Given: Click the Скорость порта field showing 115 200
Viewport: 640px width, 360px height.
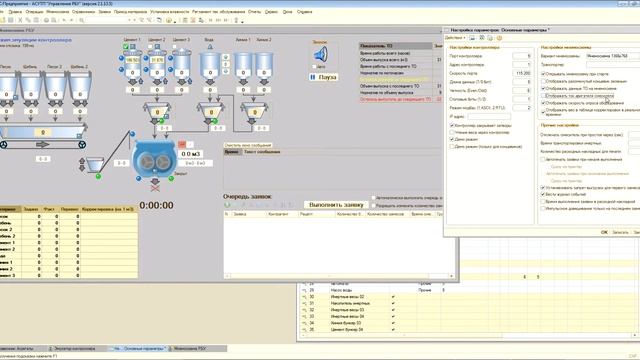Looking at the screenshot, I should pos(522,73).
